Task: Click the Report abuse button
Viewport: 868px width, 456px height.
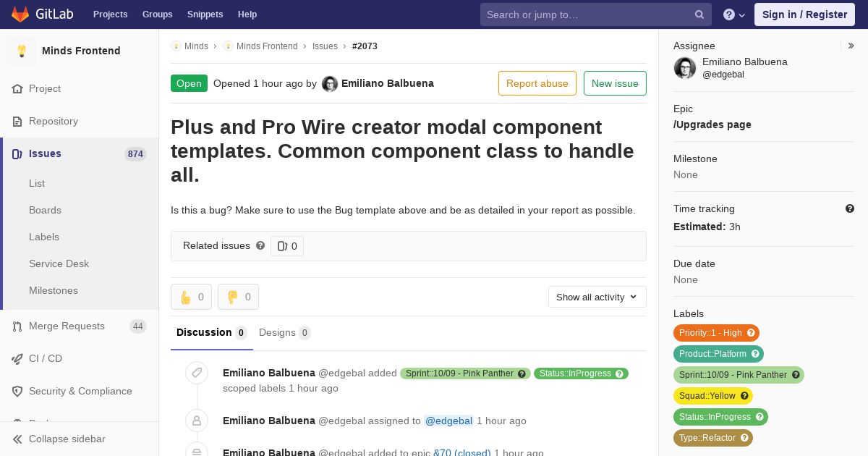Action: [x=537, y=83]
